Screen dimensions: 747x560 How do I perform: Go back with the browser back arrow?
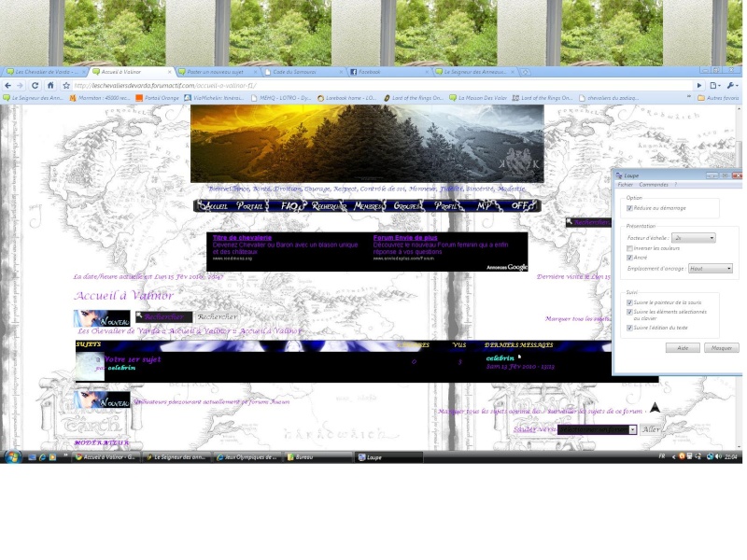8,86
